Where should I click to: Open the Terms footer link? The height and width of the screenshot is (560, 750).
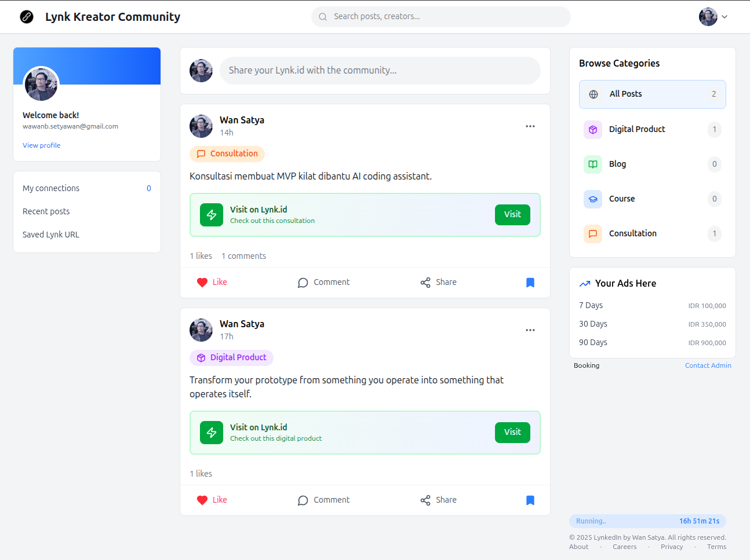pyautogui.click(x=717, y=547)
